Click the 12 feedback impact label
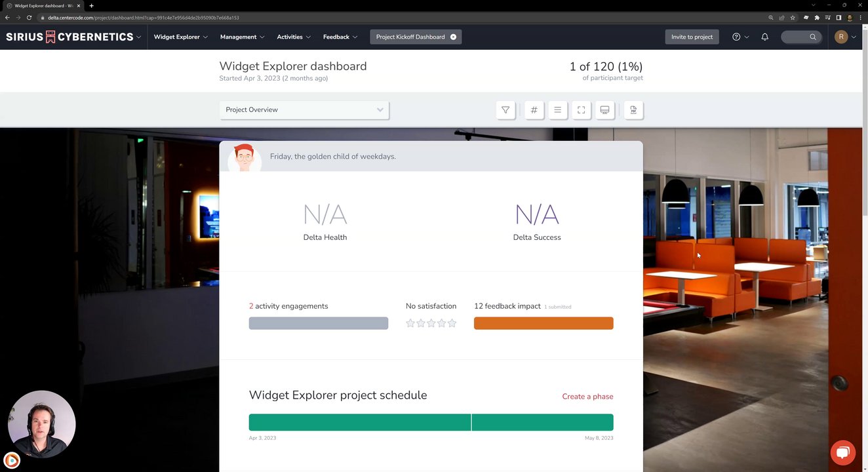868x472 pixels. [x=507, y=306]
